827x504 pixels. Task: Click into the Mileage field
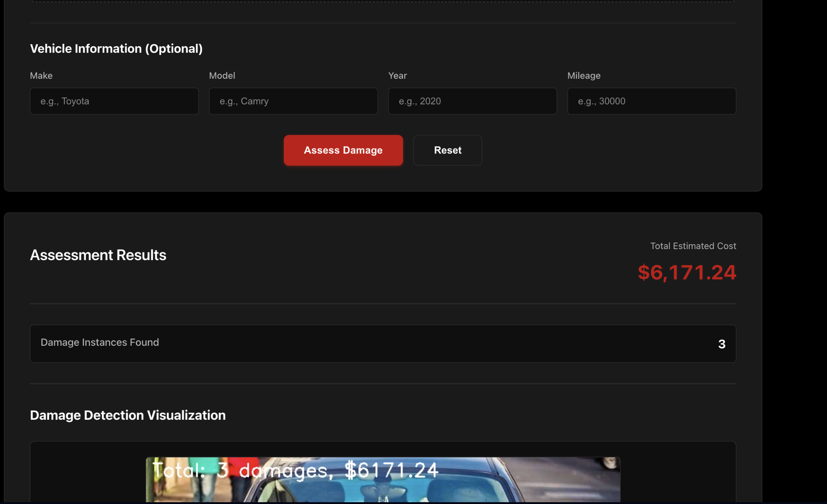(651, 101)
